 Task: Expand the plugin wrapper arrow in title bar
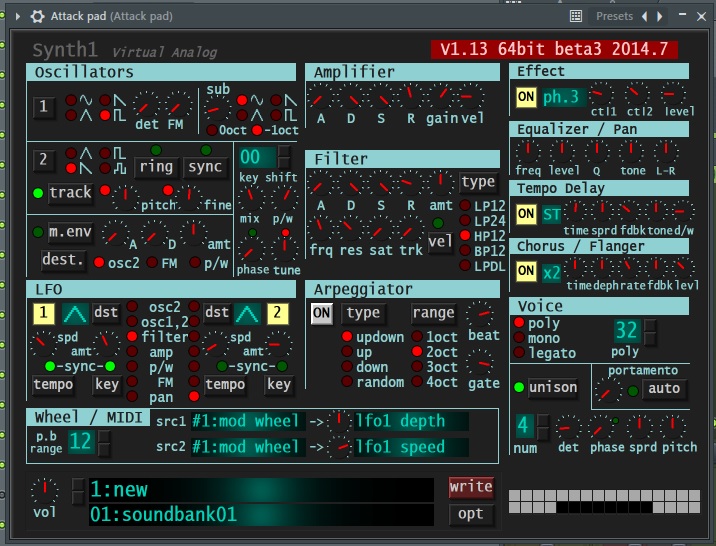(18, 16)
